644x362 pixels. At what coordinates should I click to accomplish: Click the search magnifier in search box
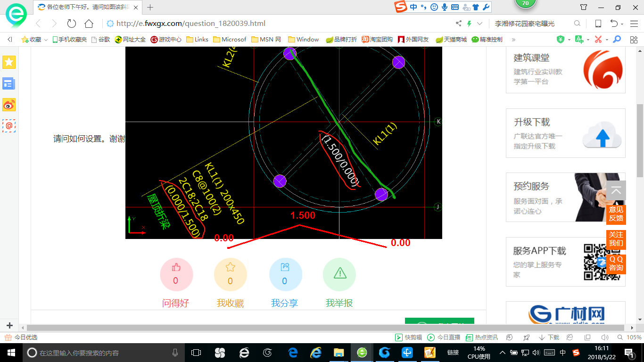[577, 24]
